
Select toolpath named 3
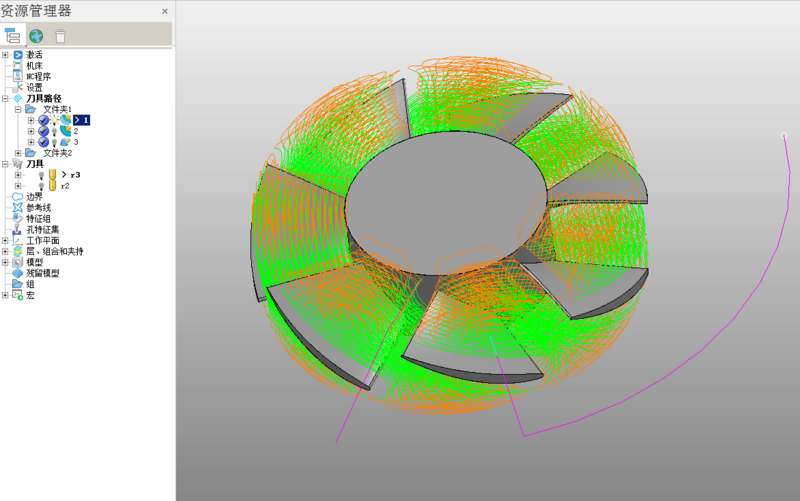(76, 142)
